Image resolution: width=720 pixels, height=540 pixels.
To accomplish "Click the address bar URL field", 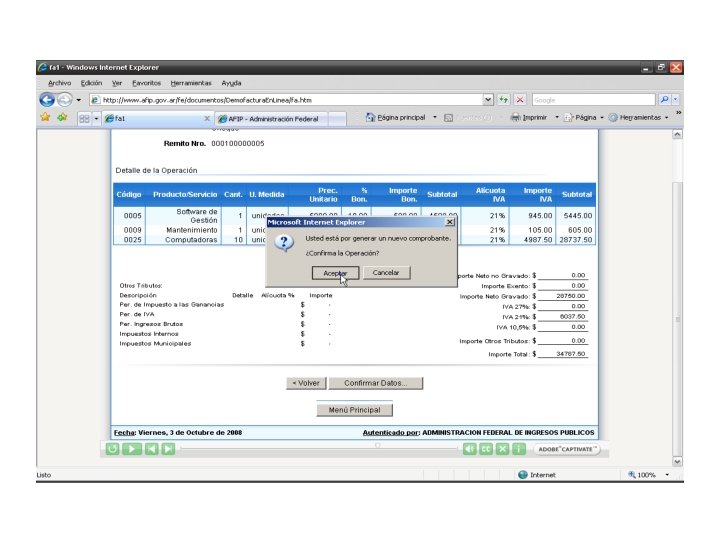I will 287,100.
